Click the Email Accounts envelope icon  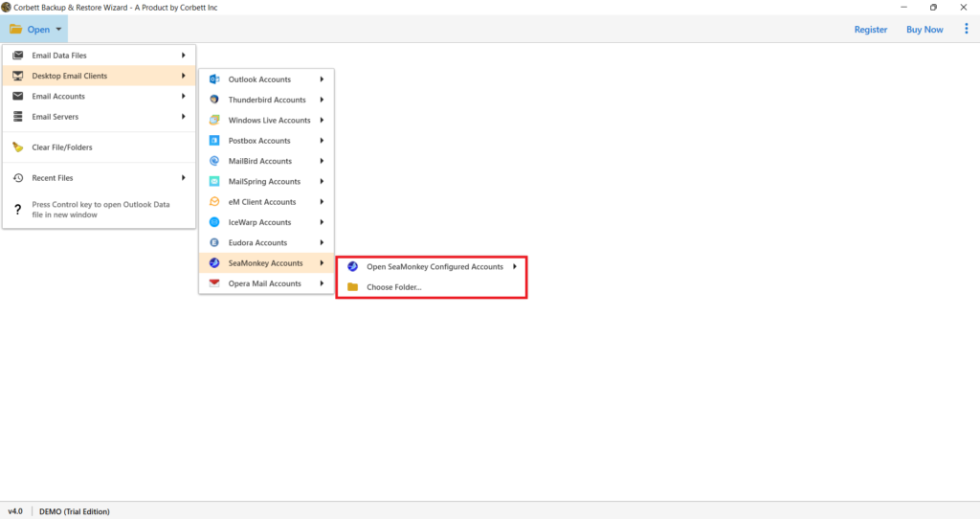click(17, 97)
